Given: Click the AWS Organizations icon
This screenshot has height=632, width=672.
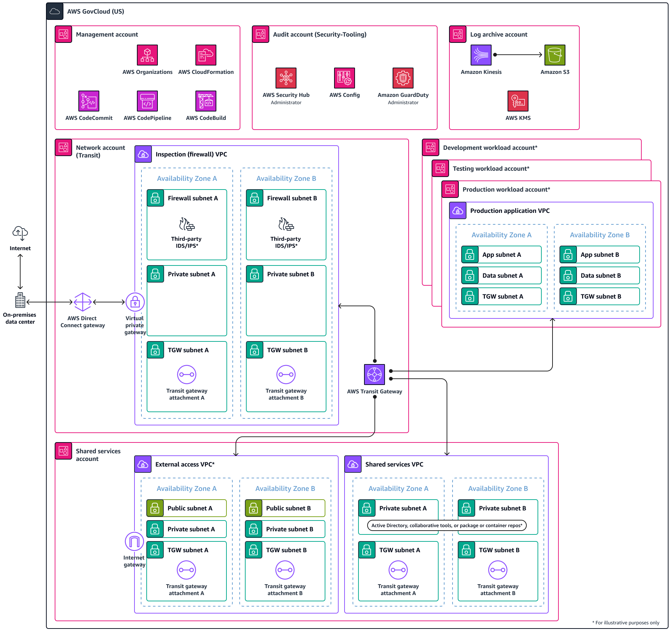Looking at the screenshot, I should click(147, 55).
